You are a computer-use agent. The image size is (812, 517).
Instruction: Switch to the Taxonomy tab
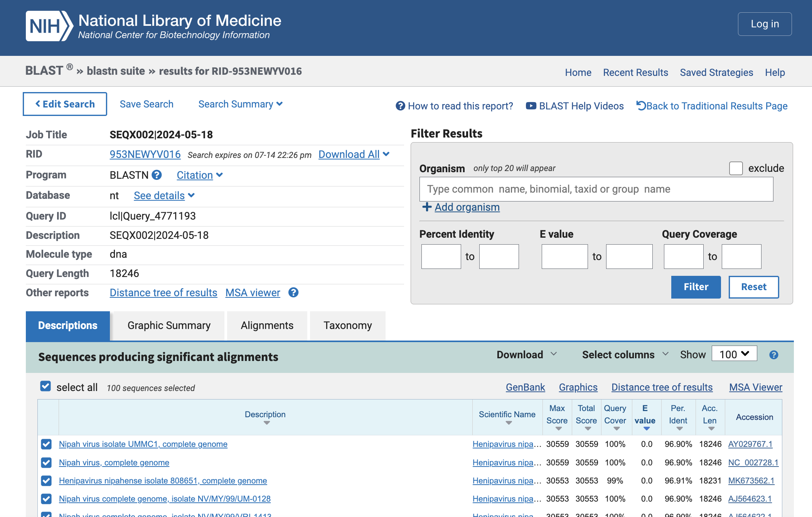(x=348, y=326)
